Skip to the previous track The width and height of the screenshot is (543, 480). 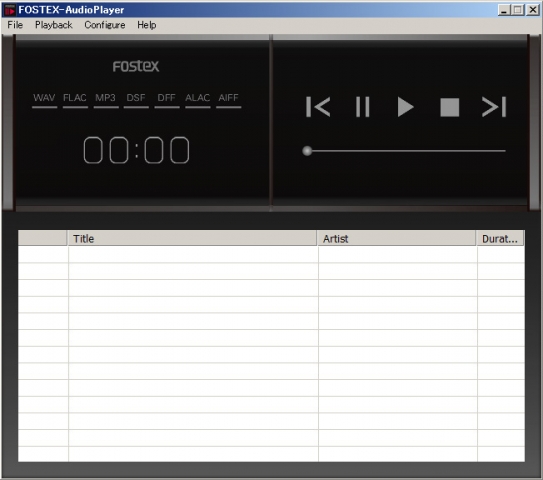pyautogui.click(x=318, y=107)
